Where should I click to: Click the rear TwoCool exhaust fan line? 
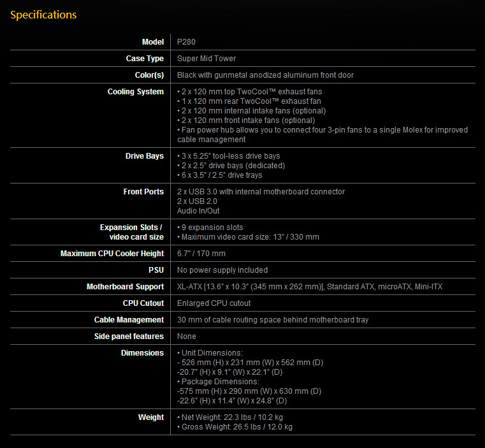[249, 101]
